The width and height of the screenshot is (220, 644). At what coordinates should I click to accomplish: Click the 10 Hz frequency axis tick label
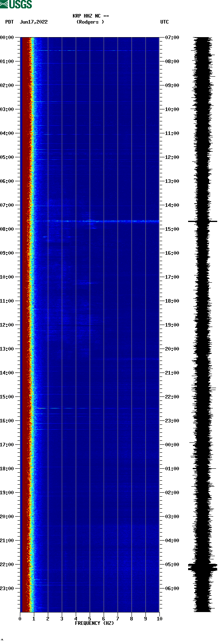click(x=159, y=619)
